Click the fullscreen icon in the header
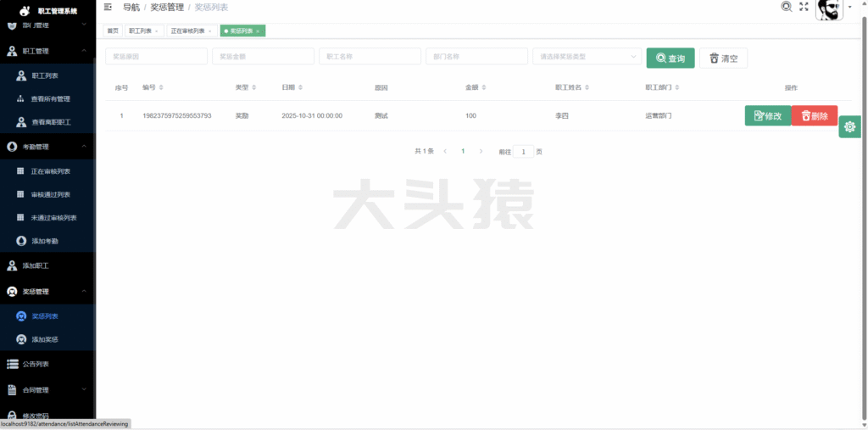The image size is (868, 430). click(804, 7)
